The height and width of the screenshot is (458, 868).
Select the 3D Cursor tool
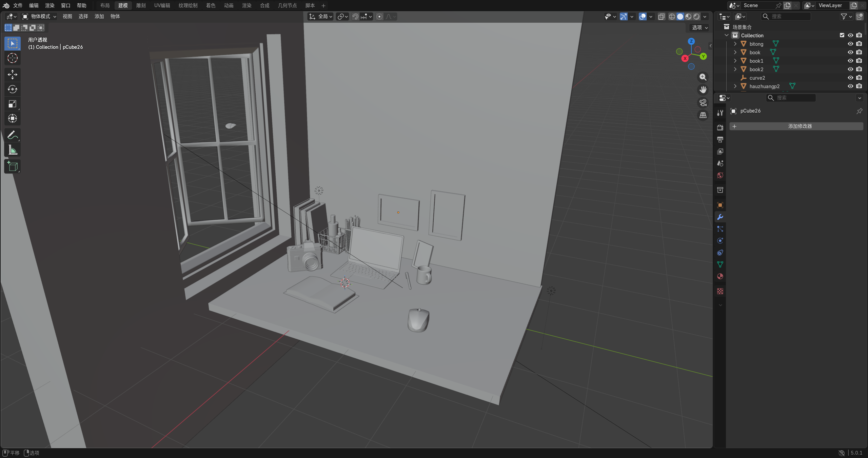click(13, 58)
